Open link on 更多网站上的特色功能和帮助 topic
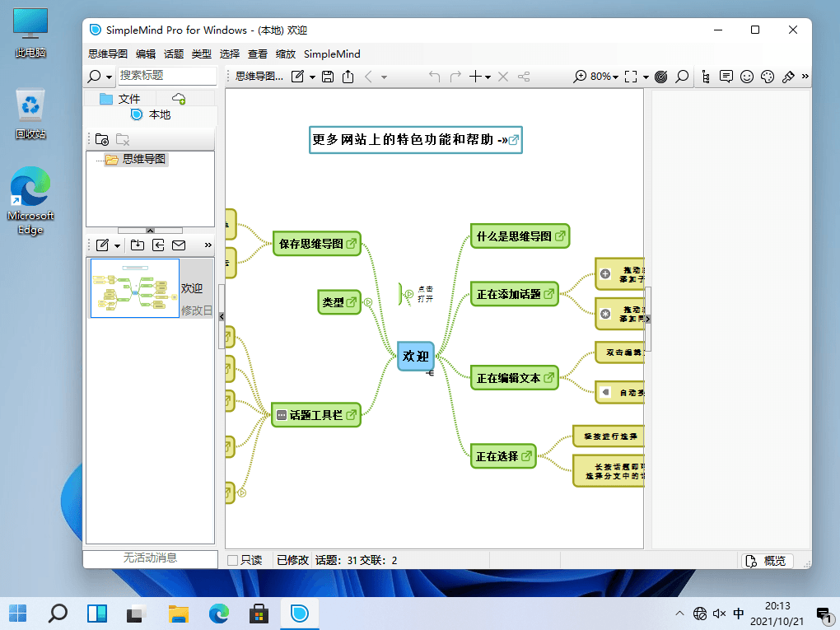Screen dimensions: 840x630 click(513, 140)
